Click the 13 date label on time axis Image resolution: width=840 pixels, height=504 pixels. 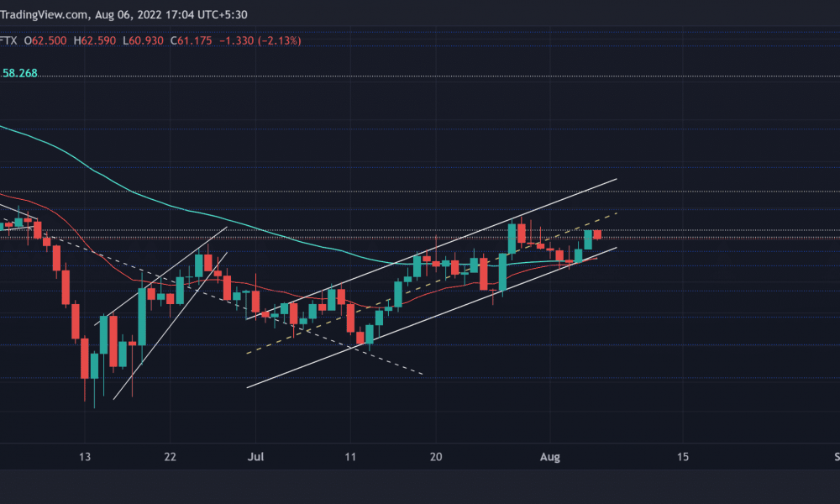pyautogui.click(x=85, y=457)
